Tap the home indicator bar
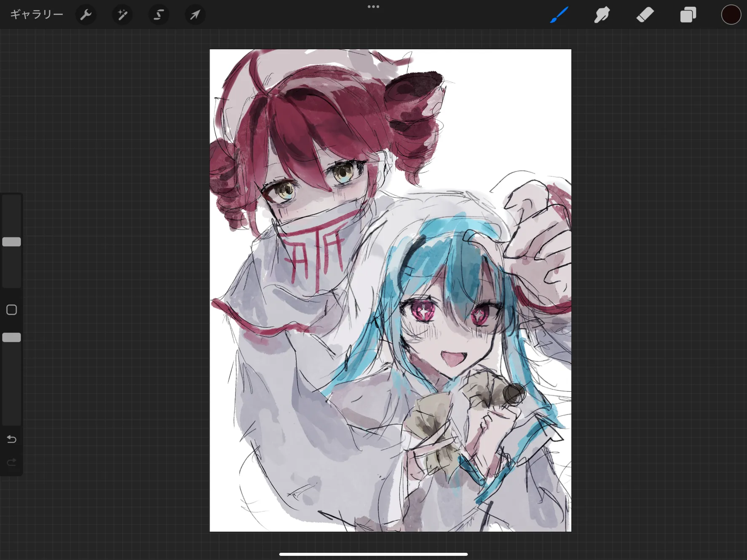Image resolution: width=747 pixels, height=560 pixels. pyautogui.click(x=373, y=554)
